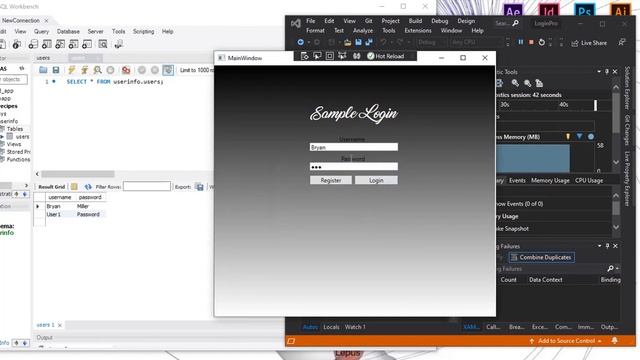The image size is (640, 360).
Task: Click Diagnostic Tools timeline at 40s marker
Action: coord(564,104)
